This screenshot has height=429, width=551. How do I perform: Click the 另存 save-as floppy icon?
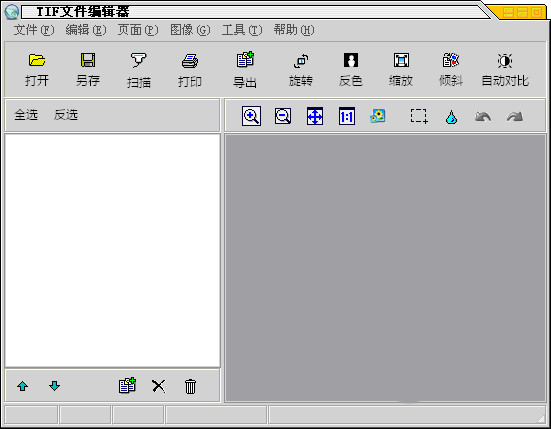click(88, 60)
